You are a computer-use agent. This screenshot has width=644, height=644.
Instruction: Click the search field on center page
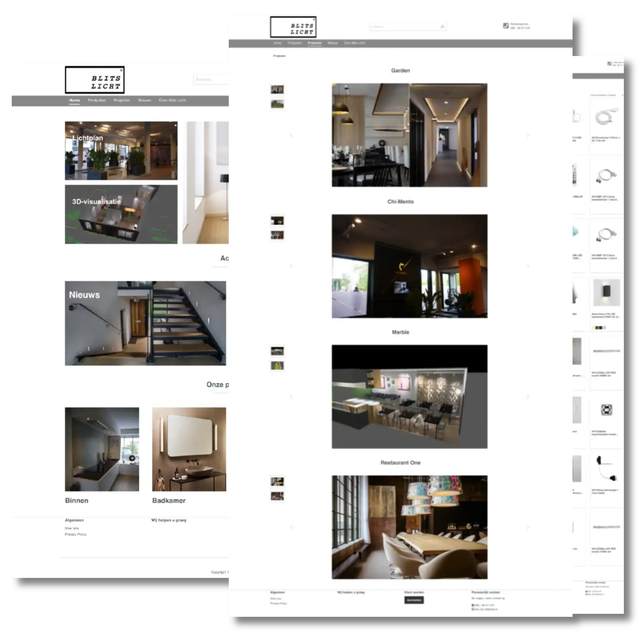(402, 26)
